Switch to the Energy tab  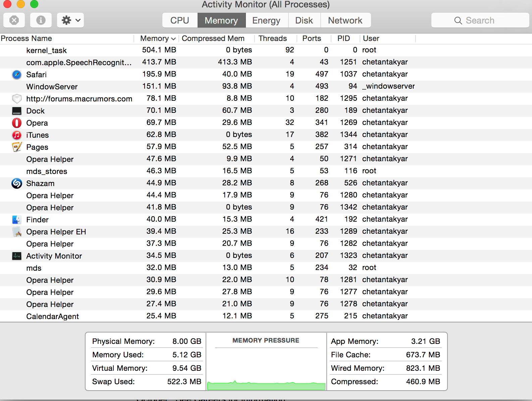266,20
